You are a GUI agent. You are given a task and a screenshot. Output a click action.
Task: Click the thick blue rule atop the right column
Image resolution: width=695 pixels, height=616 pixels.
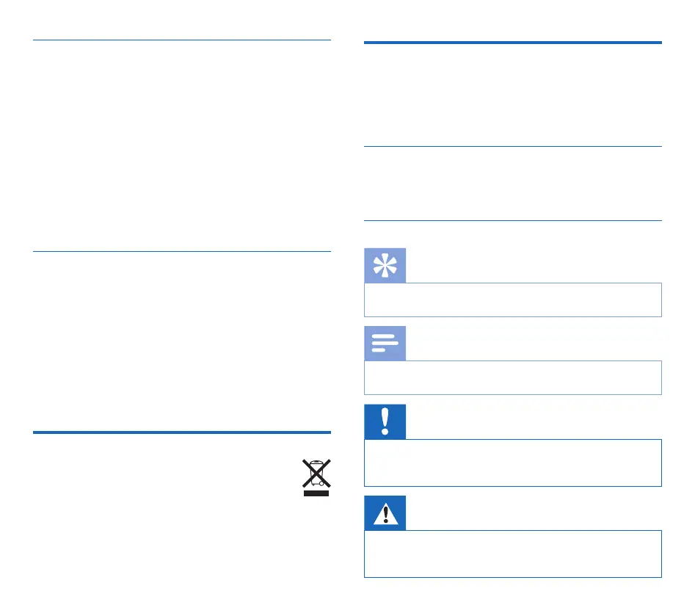coord(512,43)
